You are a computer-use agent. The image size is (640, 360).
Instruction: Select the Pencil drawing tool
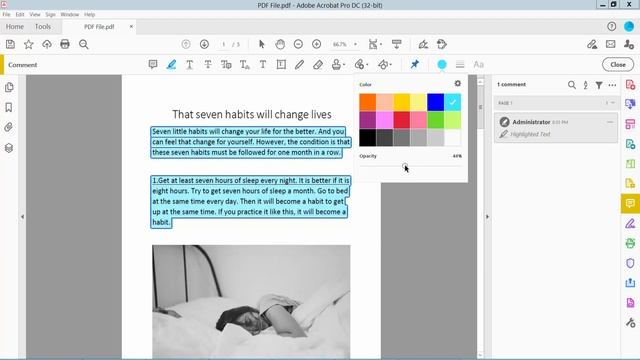[299, 64]
